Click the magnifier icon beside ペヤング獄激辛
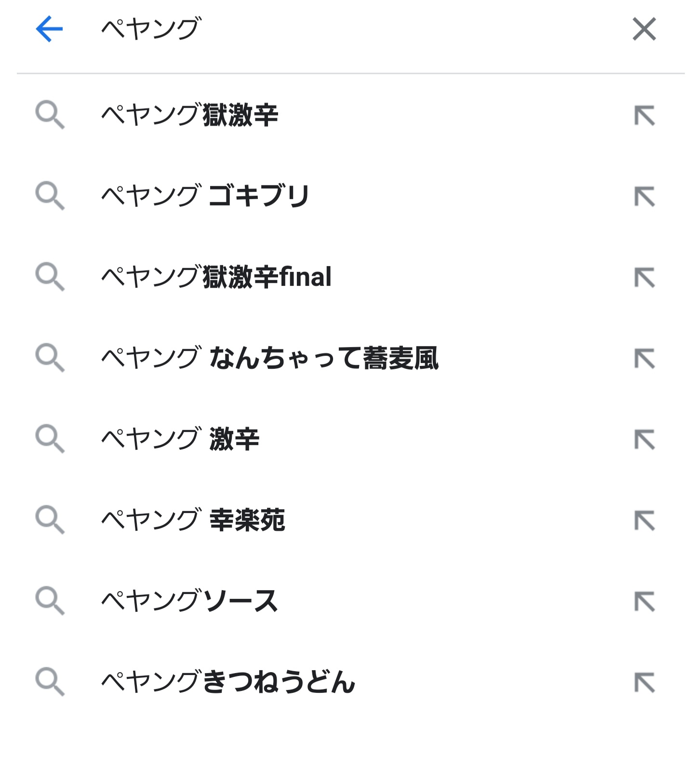Screen dimensions: 694x784 click(x=50, y=115)
